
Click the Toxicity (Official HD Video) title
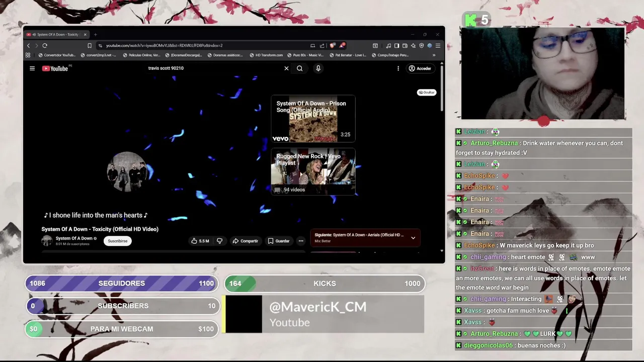(x=100, y=229)
